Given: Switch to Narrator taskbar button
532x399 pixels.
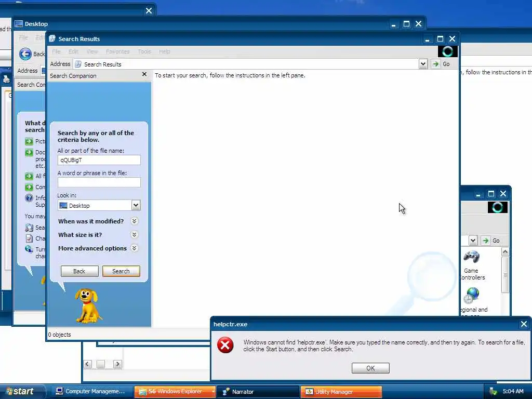Looking at the screenshot, I should click(258, 392).
